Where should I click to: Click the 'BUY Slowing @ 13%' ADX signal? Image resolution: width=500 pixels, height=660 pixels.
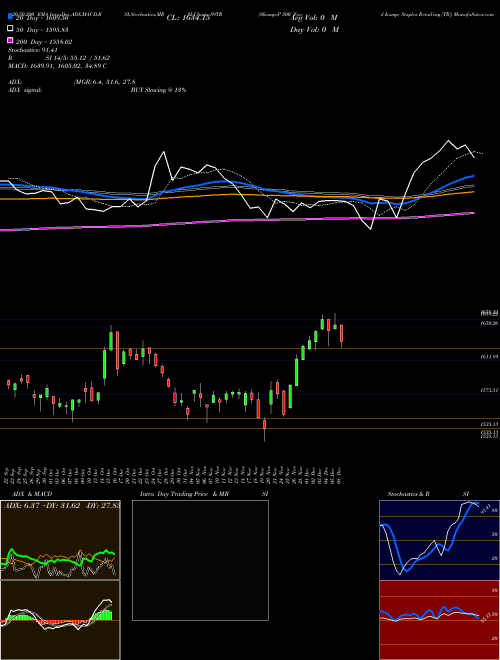[159, 90]
